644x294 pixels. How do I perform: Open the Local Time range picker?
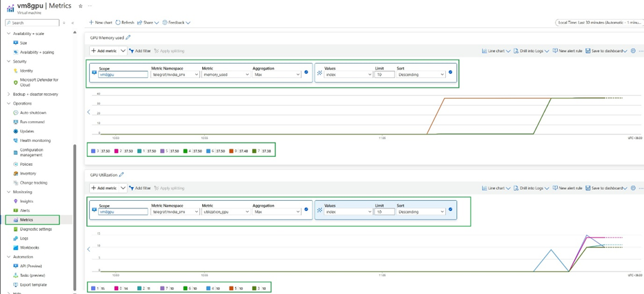(x=599, y=23)
